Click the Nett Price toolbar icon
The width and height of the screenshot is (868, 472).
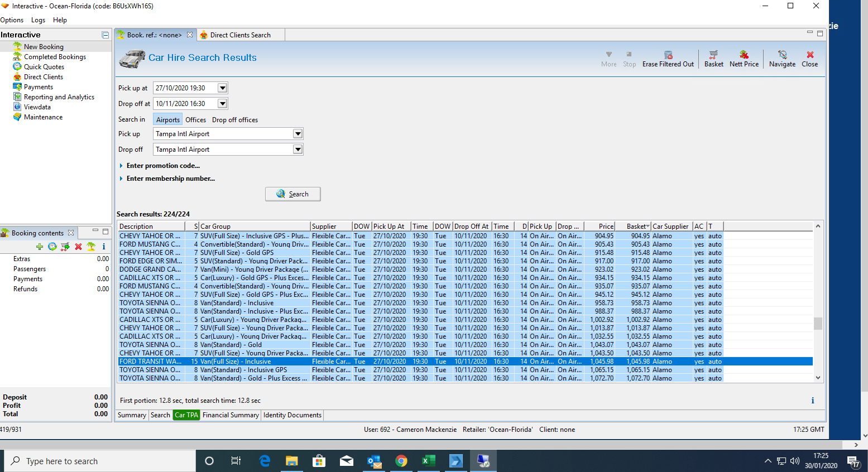click(744, 55)
